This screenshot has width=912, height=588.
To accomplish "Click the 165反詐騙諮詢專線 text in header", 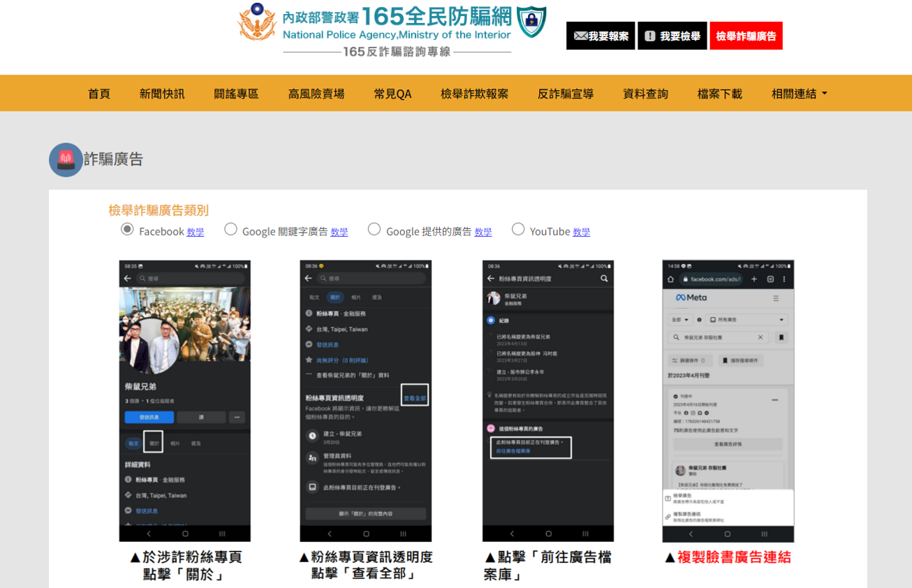I will pos(397,52).
